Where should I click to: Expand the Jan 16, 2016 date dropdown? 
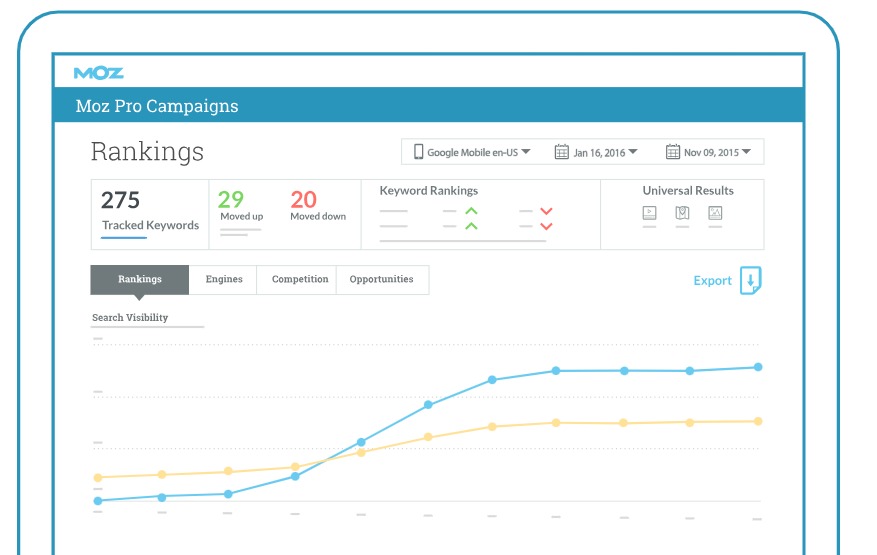coord(597,152)
